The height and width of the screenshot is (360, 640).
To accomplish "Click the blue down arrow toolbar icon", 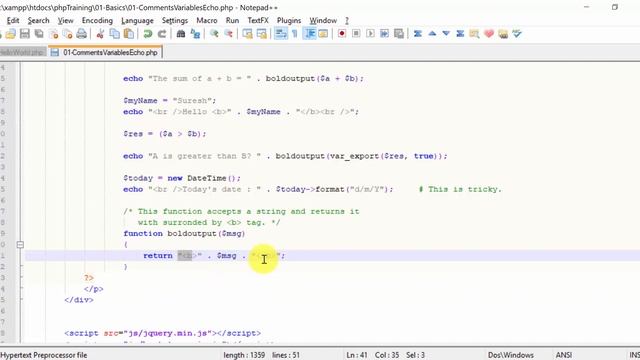I will pos(446,34).
